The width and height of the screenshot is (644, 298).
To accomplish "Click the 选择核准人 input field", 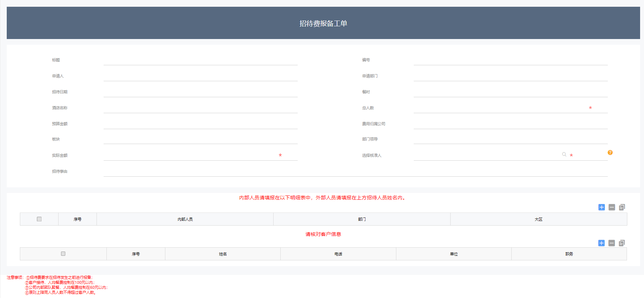I will point(511,155).
